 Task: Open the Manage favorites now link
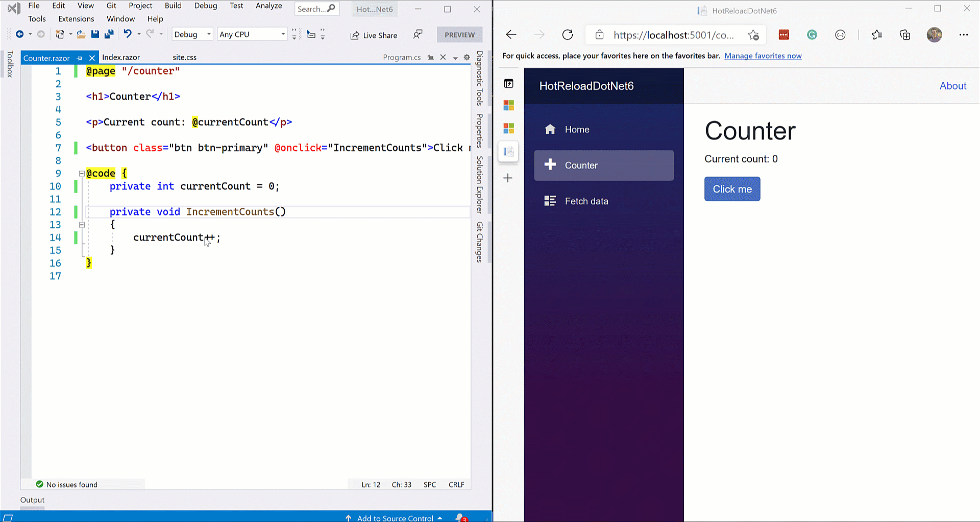click(763, 56)
